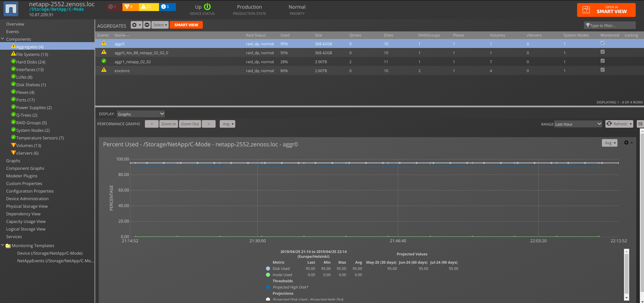Click the status icon beside Interfaces (13)

[x=13, y=69]
